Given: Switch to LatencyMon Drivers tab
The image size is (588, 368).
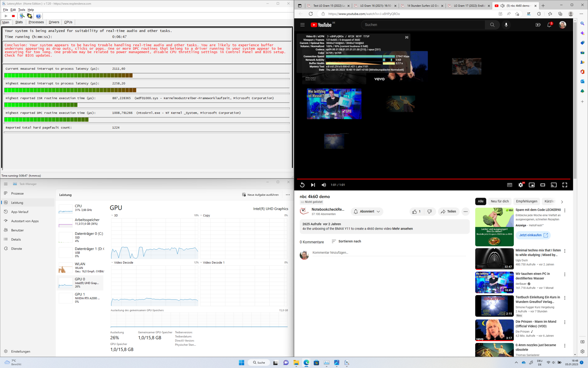Looking at the screenshot, I should click(54, 22).
